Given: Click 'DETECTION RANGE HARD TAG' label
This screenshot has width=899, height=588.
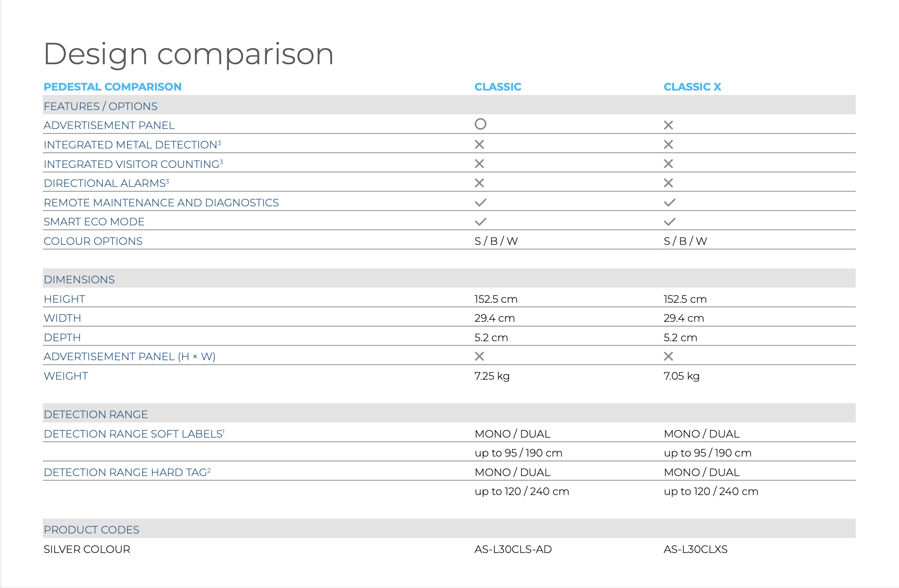Looking at the screenshot, I should (x=127, y=472).
